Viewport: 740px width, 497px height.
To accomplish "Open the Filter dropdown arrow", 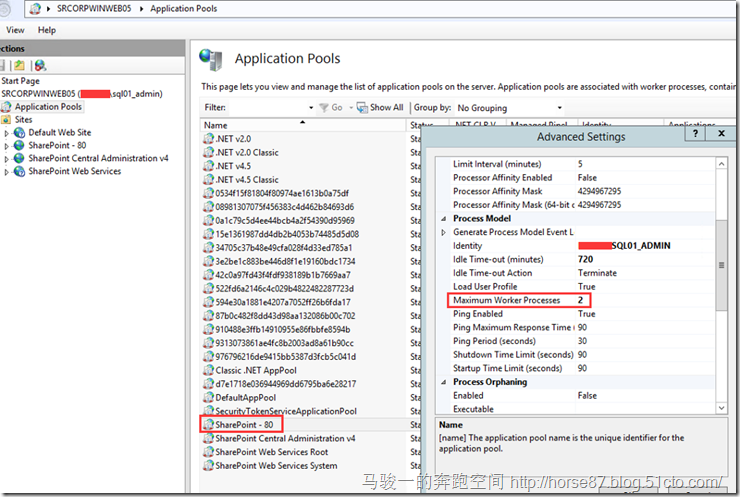I will [x=311, y=108].
